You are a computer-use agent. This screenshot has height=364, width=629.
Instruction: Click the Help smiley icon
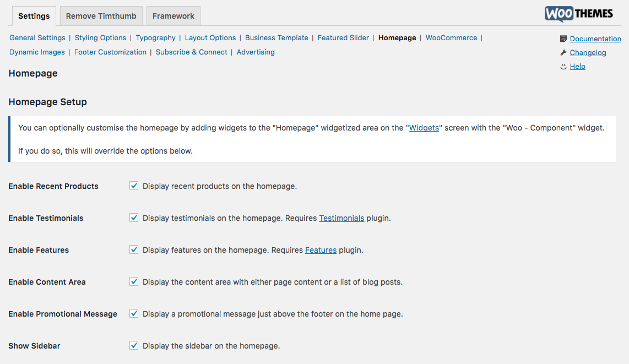point(563,67)
